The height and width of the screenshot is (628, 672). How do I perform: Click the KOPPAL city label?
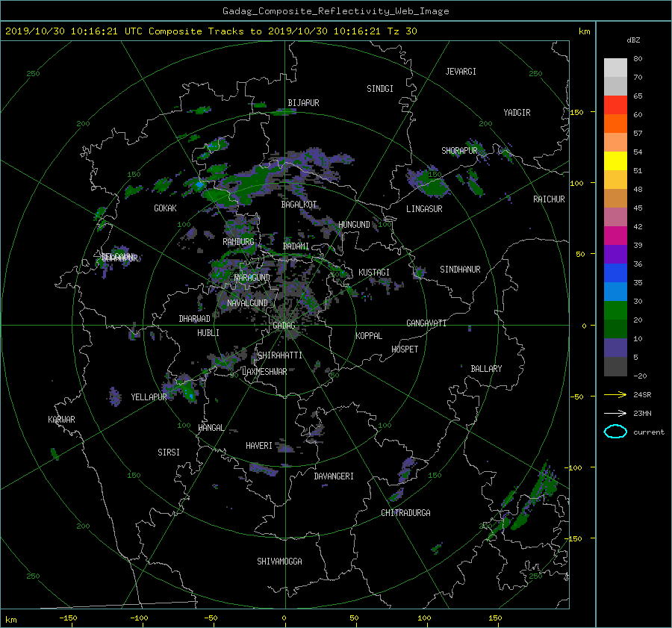point(369,336)
